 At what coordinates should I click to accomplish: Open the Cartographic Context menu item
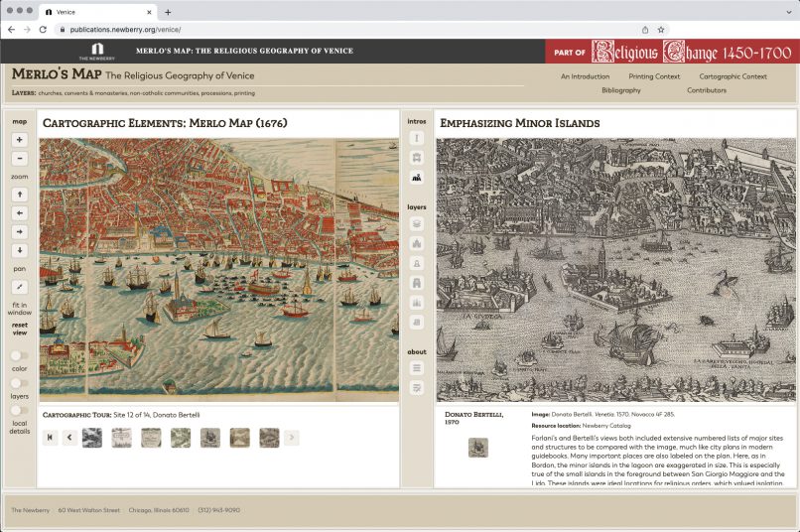(733, 76)
